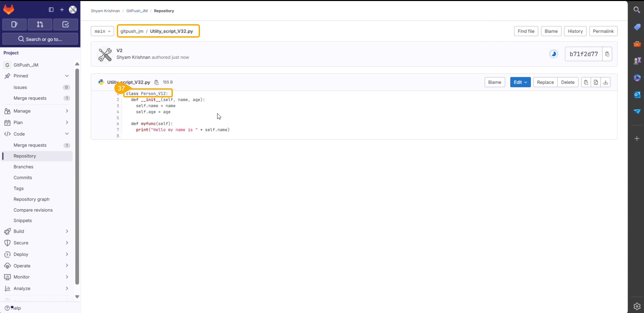
Task: Open the Microsoft 365 sidebar icon
Action: 637,78
